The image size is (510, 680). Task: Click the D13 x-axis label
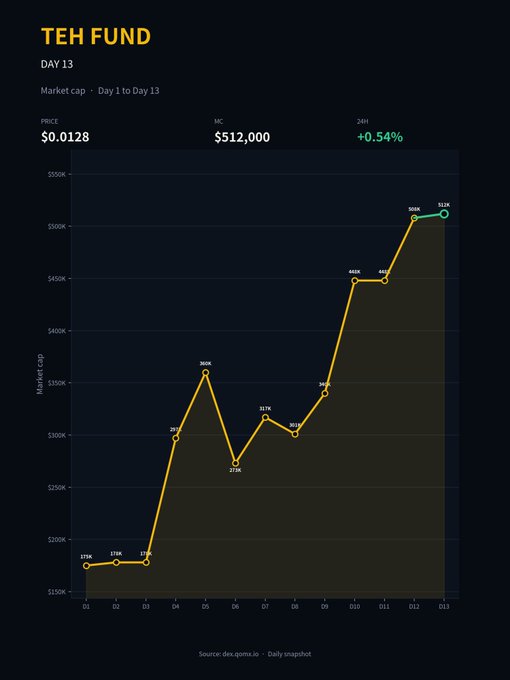point(444,607)
